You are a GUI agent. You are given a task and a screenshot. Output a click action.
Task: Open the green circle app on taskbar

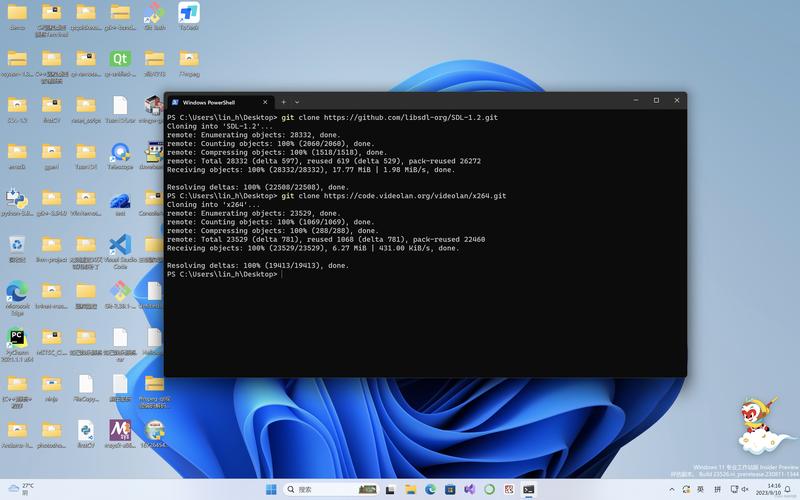tap(489, 489)
